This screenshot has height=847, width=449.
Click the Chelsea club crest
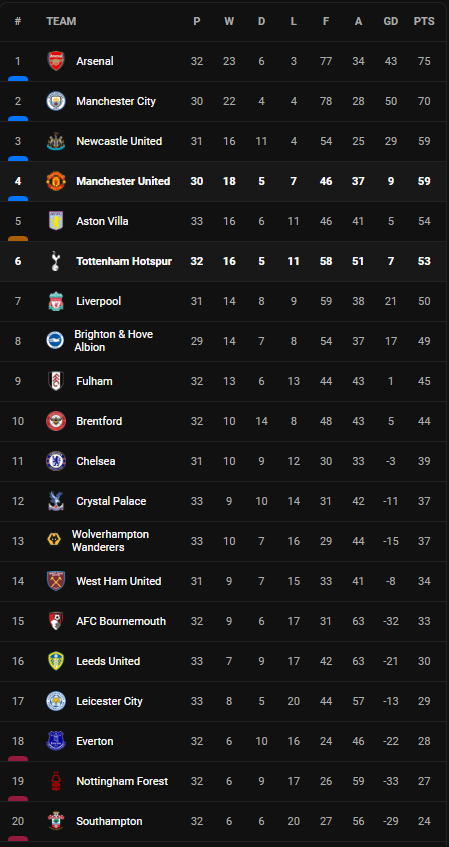coord(56,461)
